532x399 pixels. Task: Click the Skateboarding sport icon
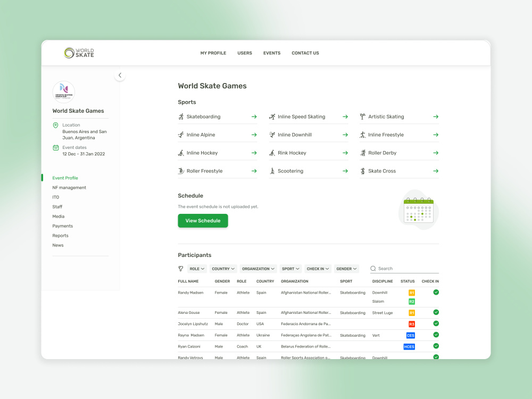[181, 117]
